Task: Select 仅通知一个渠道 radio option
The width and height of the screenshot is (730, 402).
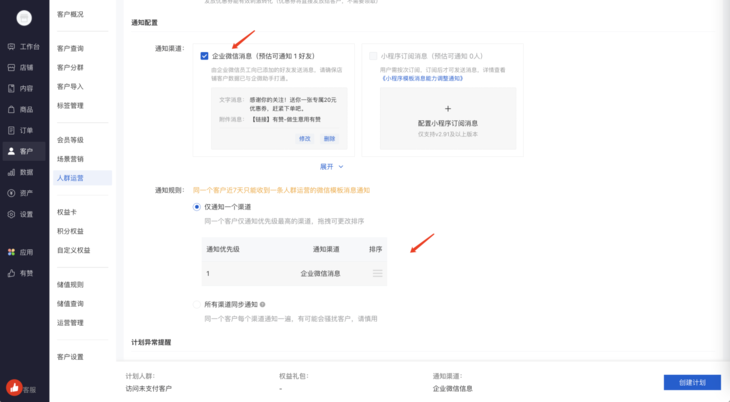Action: pyautogui.click(x=197, y=206)
